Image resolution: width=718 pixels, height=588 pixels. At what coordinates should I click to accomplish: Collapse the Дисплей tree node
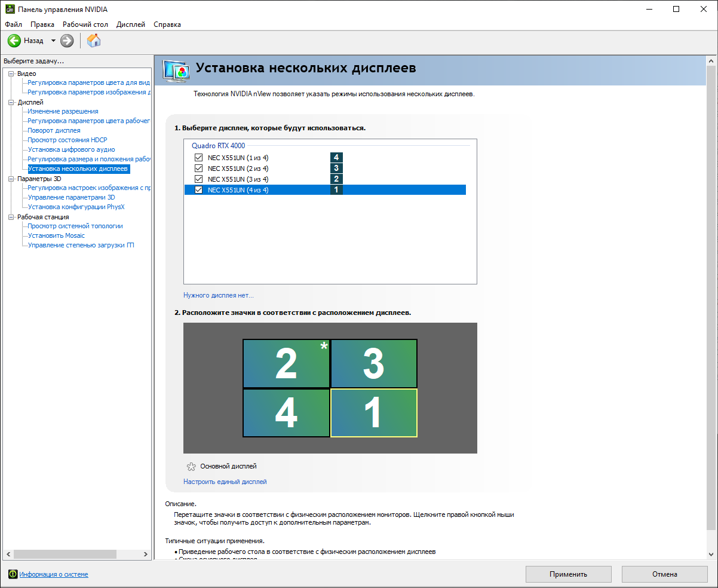(x=11, y=102)
